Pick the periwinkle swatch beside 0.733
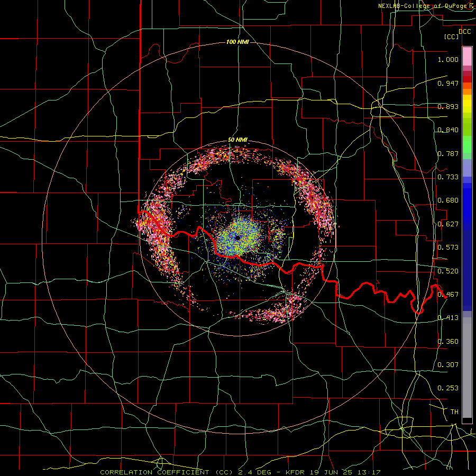The image size is (476, 476). coord(467,168)
